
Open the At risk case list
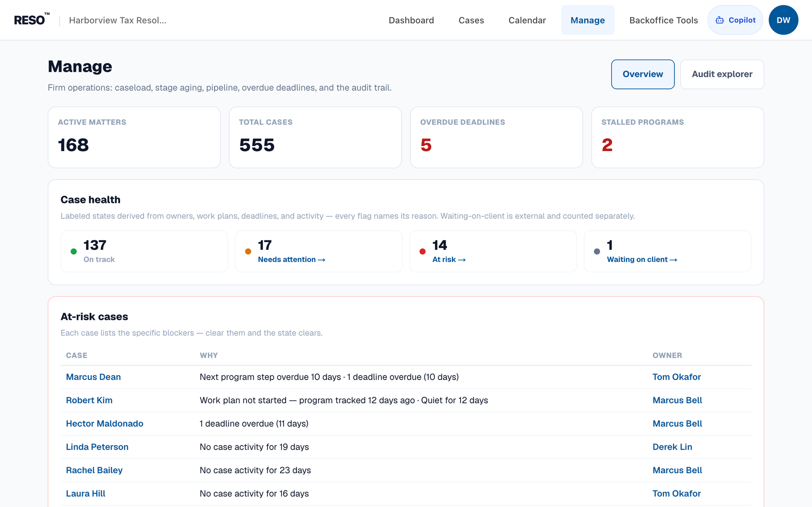click(449, 259)
